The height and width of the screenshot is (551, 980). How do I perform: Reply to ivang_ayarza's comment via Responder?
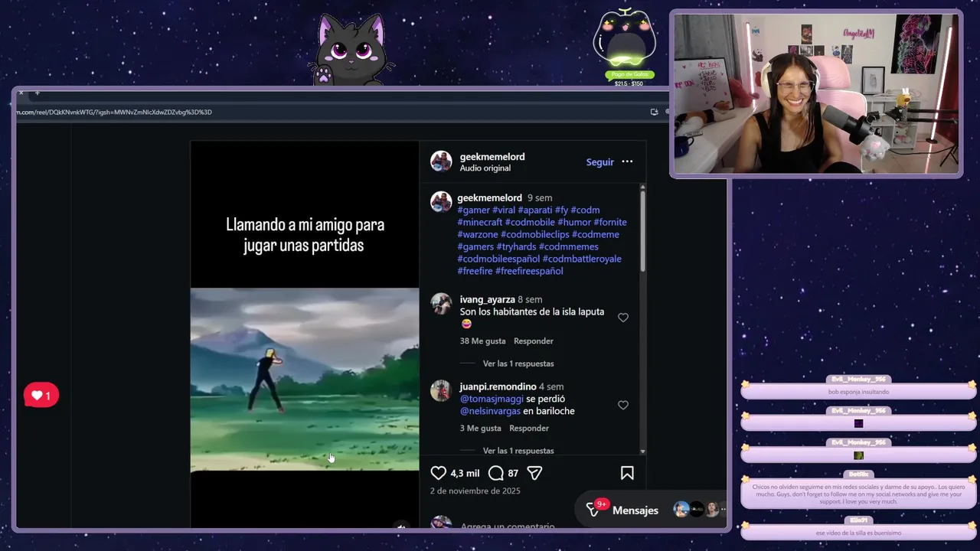tap(534, 341)
